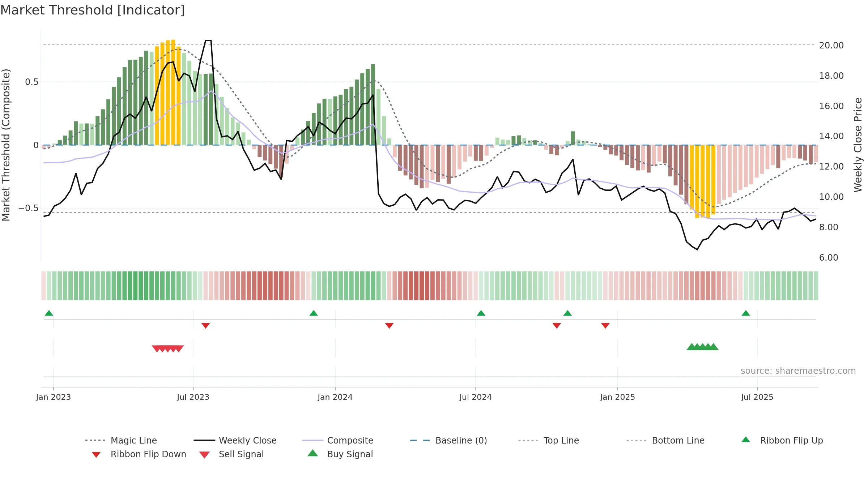The image size is (868, 488).
Task: Click the green ribbon flip up marker at Jul 2024
Action: [x=481, y=313]
